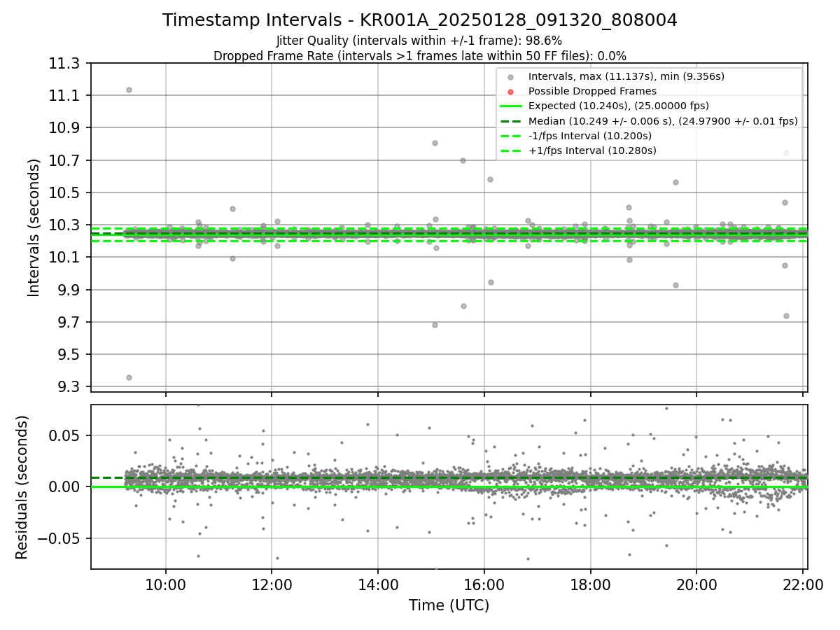
Task: Click the '18:00' time tick label
Action: pyautogui.click(x=590, y=585)
